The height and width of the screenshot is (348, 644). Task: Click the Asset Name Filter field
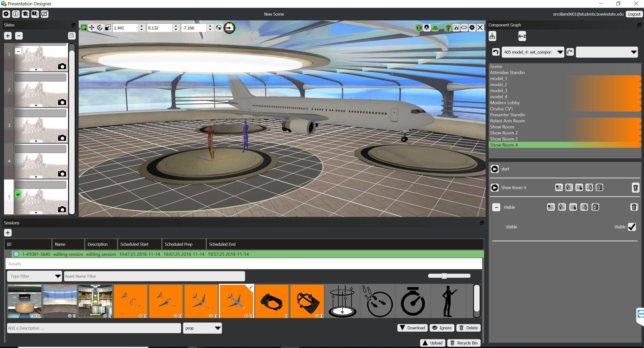(154, 276)
